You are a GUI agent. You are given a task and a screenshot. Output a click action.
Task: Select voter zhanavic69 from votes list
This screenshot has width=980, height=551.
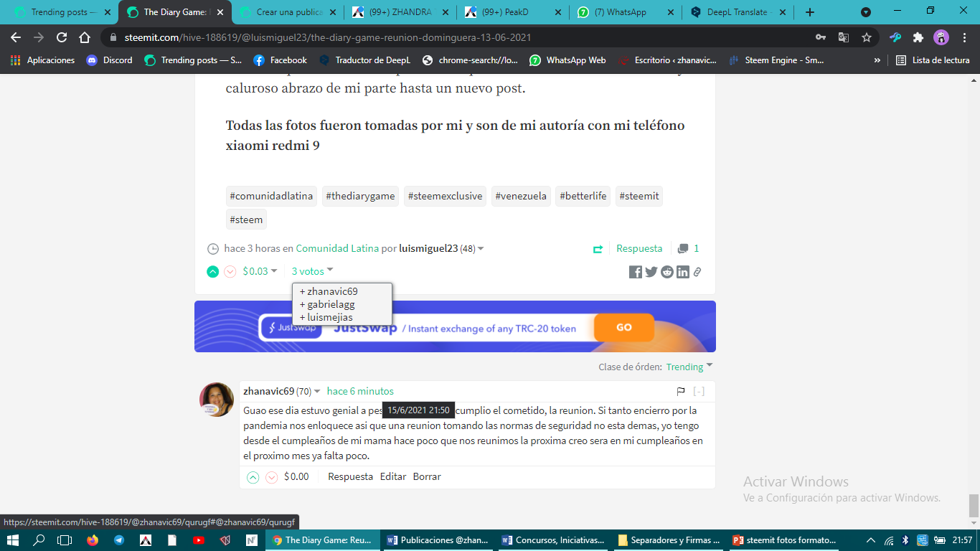point(332,291)
